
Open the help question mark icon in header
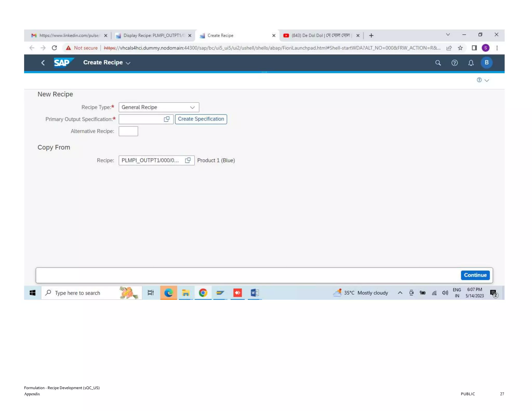tap(454, 63)
